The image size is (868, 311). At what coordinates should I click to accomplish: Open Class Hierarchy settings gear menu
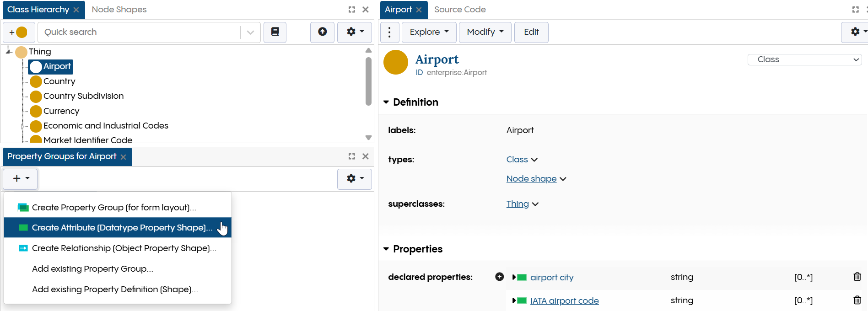tap(355, 32)
